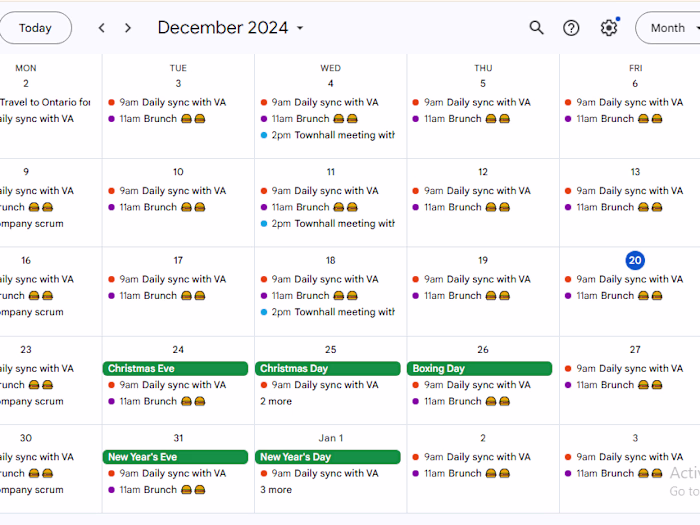Image resolution: width=700 pixels, height=525 pixels.
Task: Open 9am Daily sync on Dec 19
Action: 472,279
